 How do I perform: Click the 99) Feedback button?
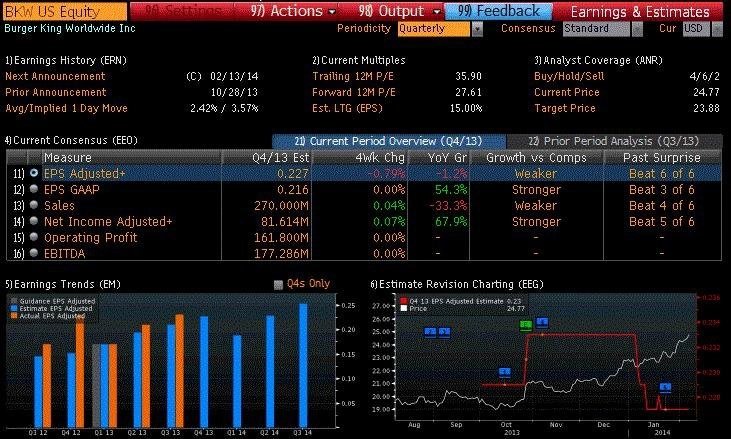pos(498,11)
